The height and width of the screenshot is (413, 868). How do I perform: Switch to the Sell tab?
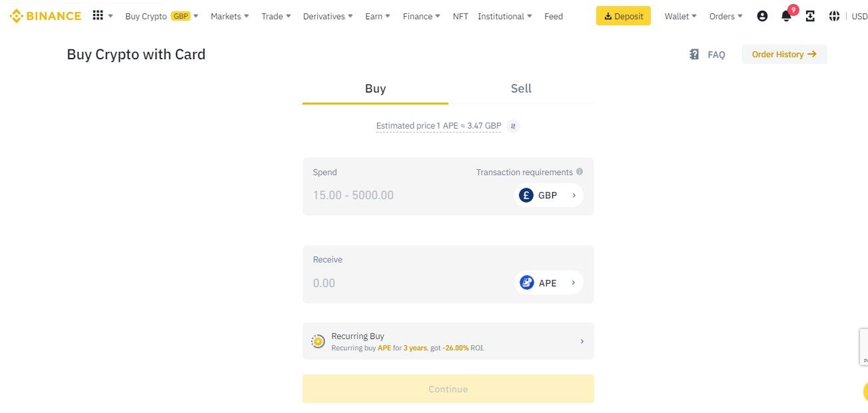click(521, 89)
